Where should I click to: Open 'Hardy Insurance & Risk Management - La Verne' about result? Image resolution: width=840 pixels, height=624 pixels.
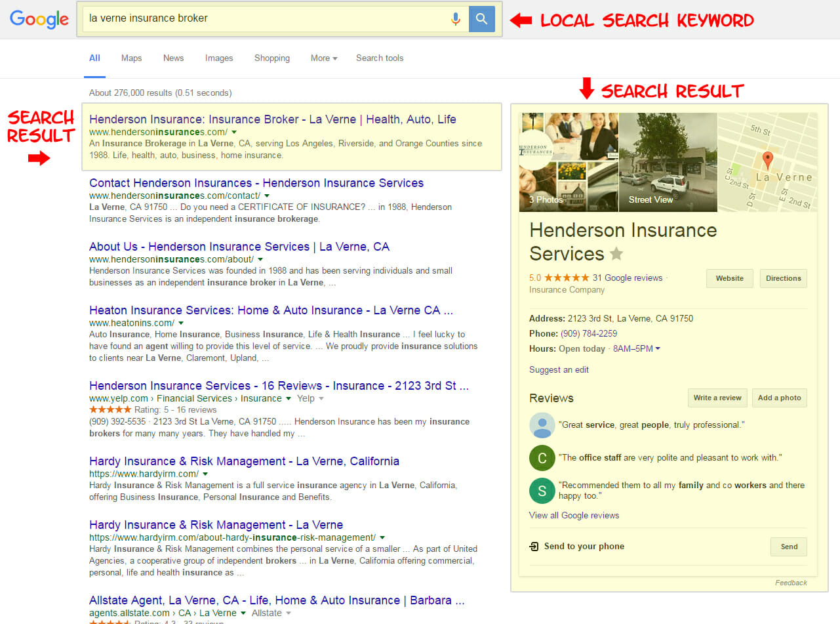(x=216, y=525)
